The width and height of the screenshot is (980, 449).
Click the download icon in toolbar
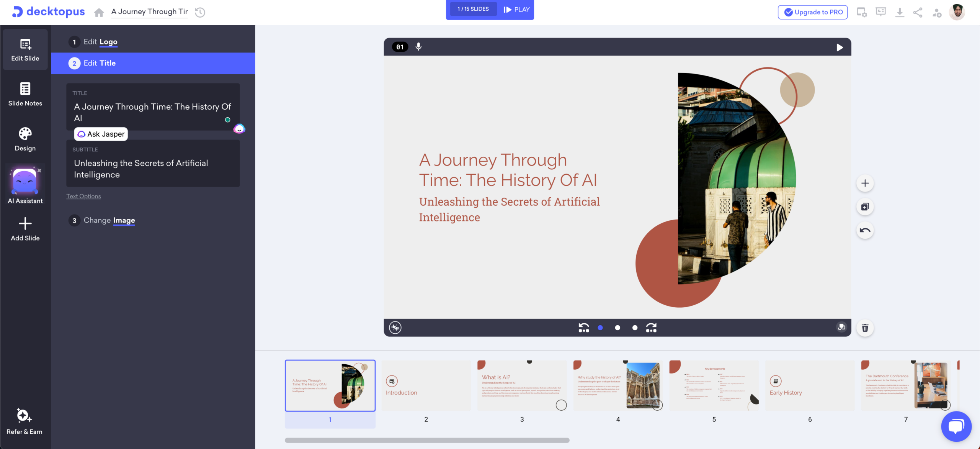point(899,12)
